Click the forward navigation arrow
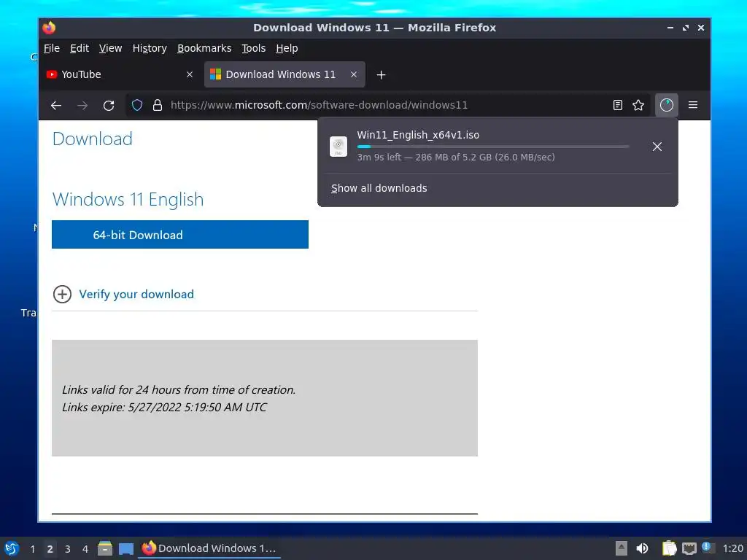 [x=82, y=105]
